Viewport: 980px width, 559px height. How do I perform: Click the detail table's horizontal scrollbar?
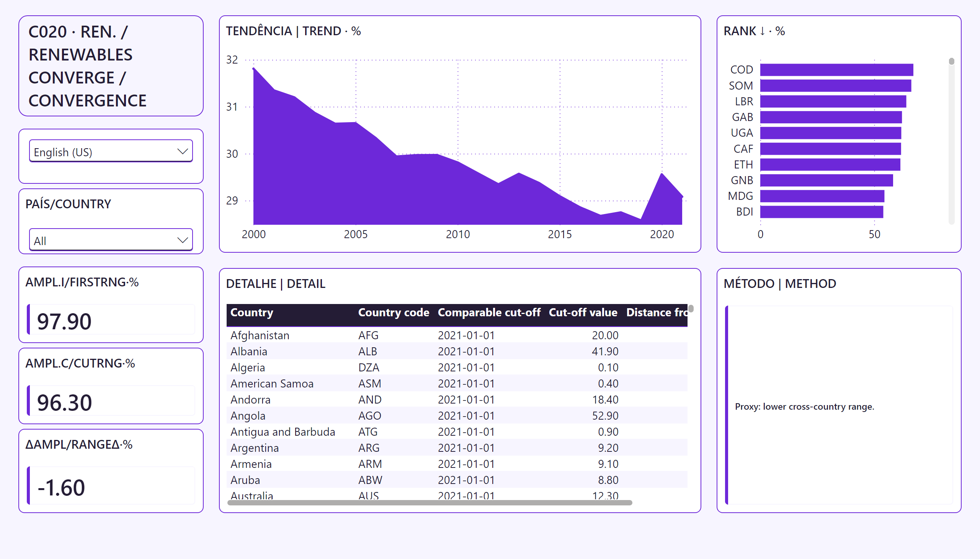pyautogui.click(x=430, y=503)
